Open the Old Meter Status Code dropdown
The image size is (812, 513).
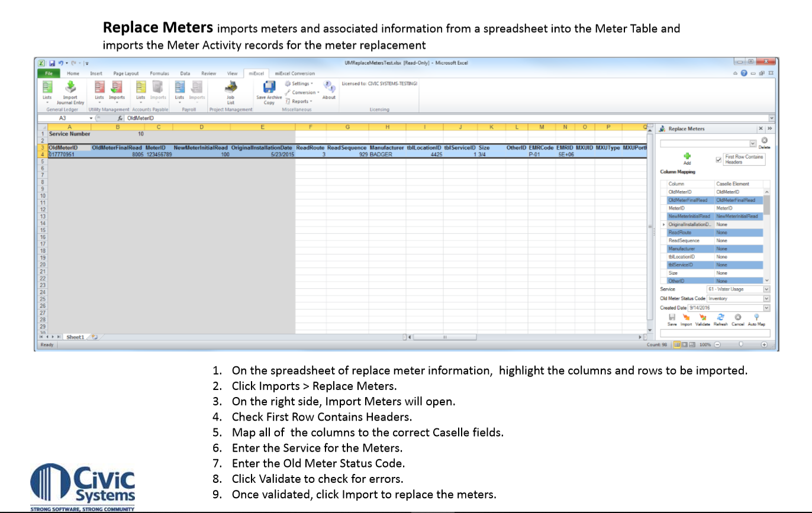point(766,299)
